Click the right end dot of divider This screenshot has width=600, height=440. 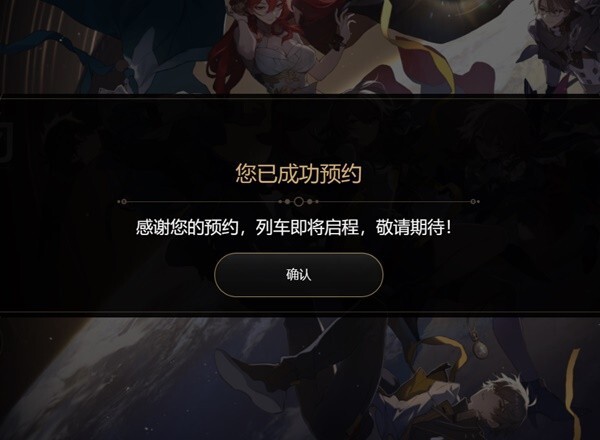tap(473, 202)
